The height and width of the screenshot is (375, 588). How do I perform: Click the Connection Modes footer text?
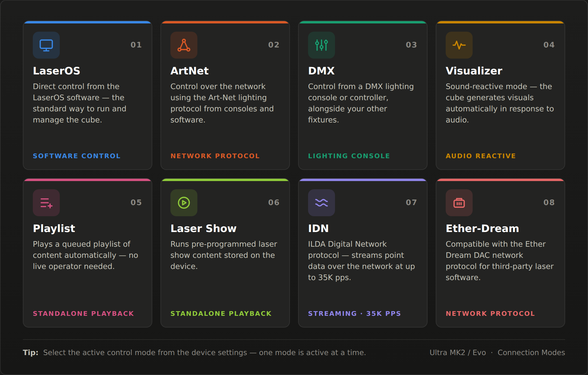point(531,352)
